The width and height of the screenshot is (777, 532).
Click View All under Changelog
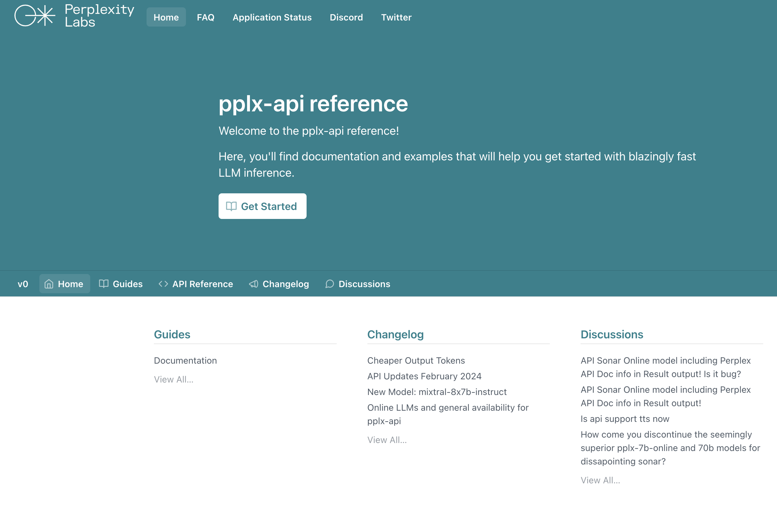point(387,440)
